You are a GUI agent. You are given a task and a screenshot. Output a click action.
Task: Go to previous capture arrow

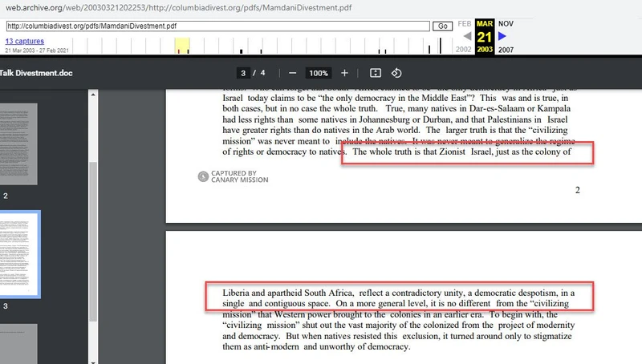point(467,36)
